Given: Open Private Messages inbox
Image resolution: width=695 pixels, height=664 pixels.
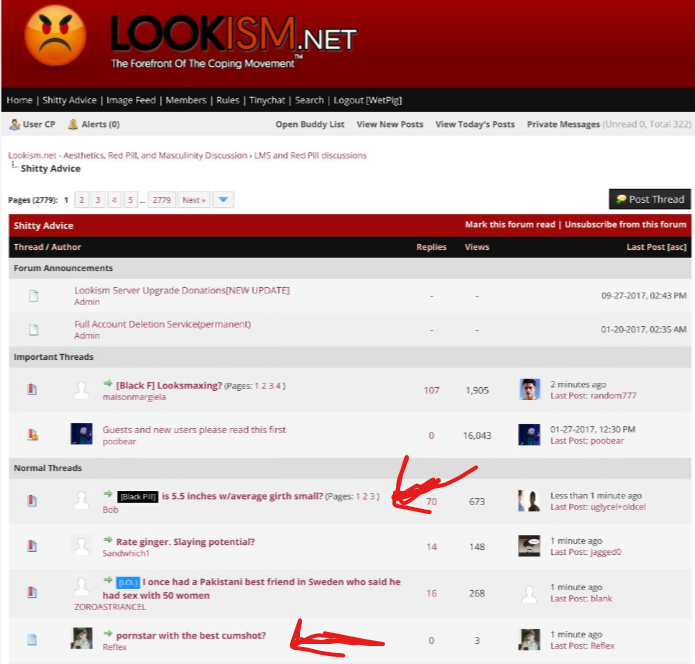Looking at the screenshot, I should (x=563, y=125).
